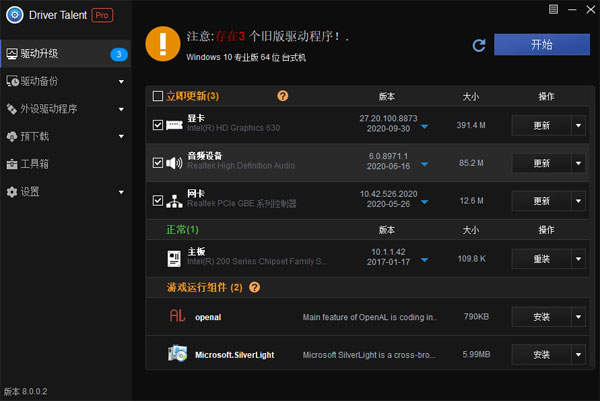This screenshot has height=401, width=600.
Task: Open 外设驱动程序 sidebar item
Action: click(x=65, y=109)
